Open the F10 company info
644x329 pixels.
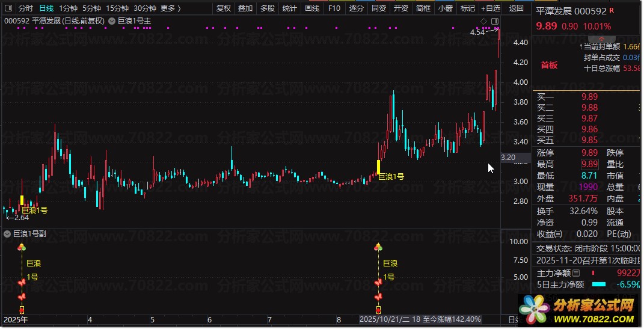(334, 8)
